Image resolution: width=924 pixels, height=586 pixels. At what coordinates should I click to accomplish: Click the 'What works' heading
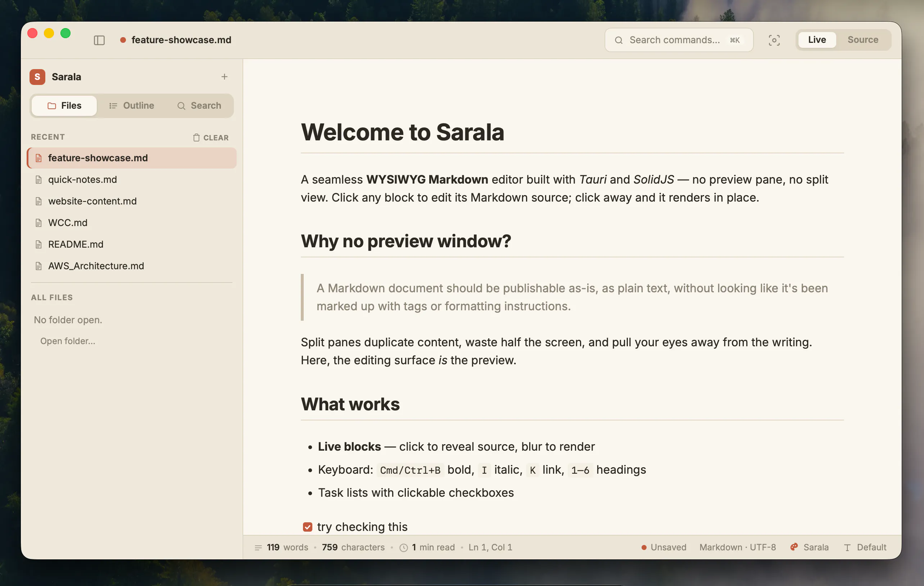click(x=350, y=404)
